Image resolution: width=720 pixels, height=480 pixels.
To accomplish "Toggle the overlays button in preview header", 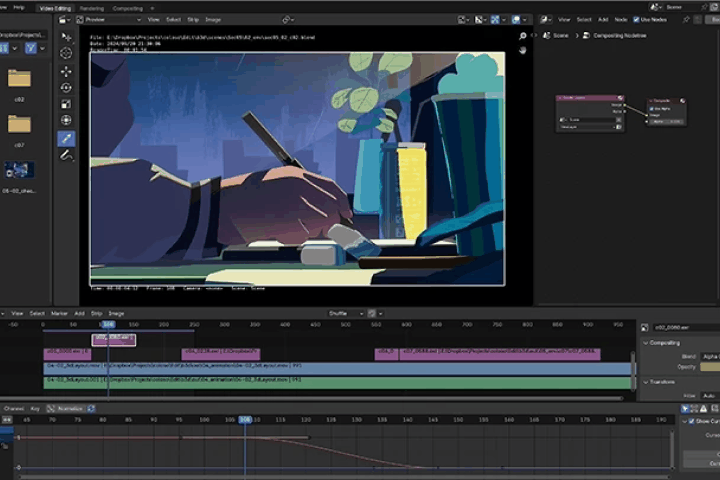I will tap(516, 19).
